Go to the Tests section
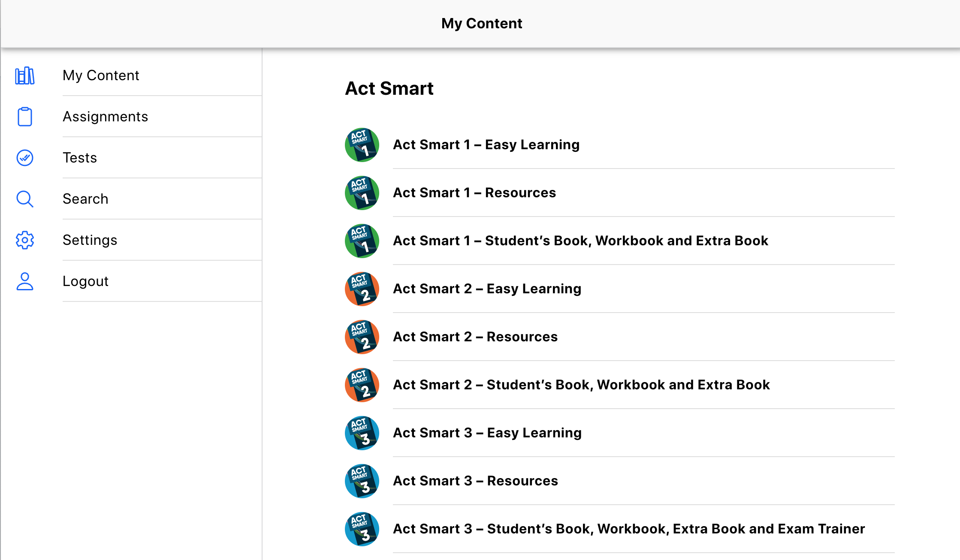 pyautogui.click(x=80, y=158)
